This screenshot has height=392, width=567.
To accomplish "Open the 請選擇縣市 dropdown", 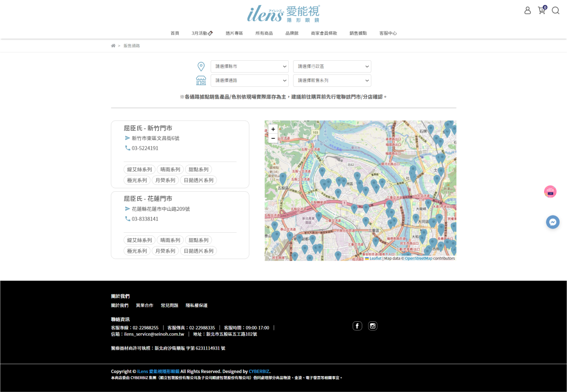I will tap(249, 66).
